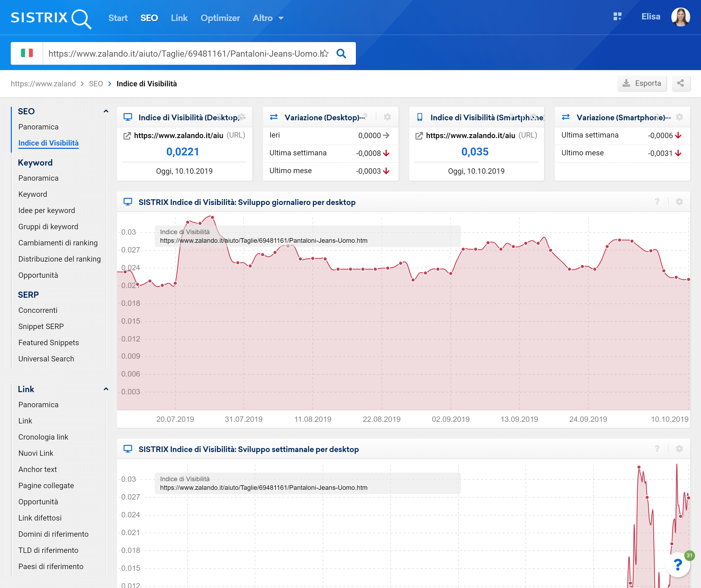Open external link icon in Desktop visibility box
Image resolution: width=701 pixels, height=588 pixels.
[x=127, y=136]
